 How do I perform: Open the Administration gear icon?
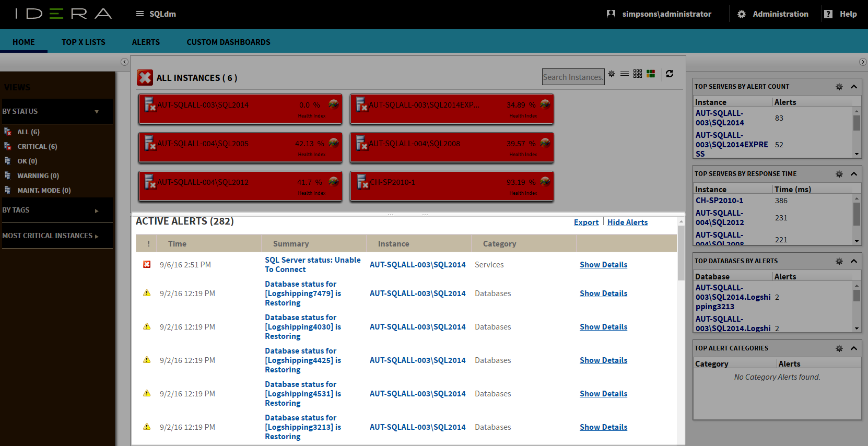tap(742, 14)
